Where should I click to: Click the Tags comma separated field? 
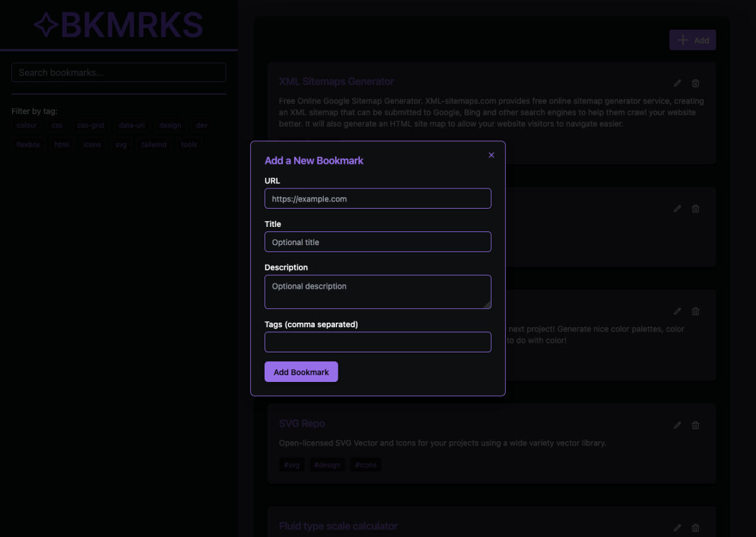pos(378,342)
